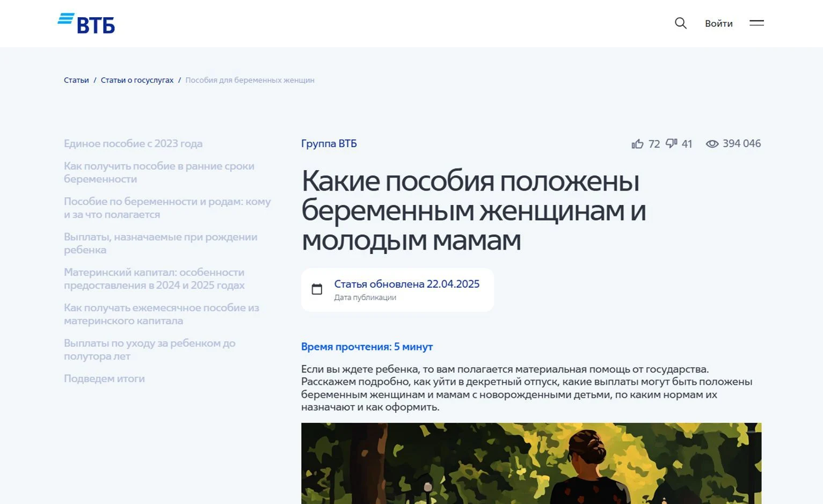Open Выплаты по уходу за ребенком section
The width and height of the screenshot is (823, 504).
(x=150, y=349)
